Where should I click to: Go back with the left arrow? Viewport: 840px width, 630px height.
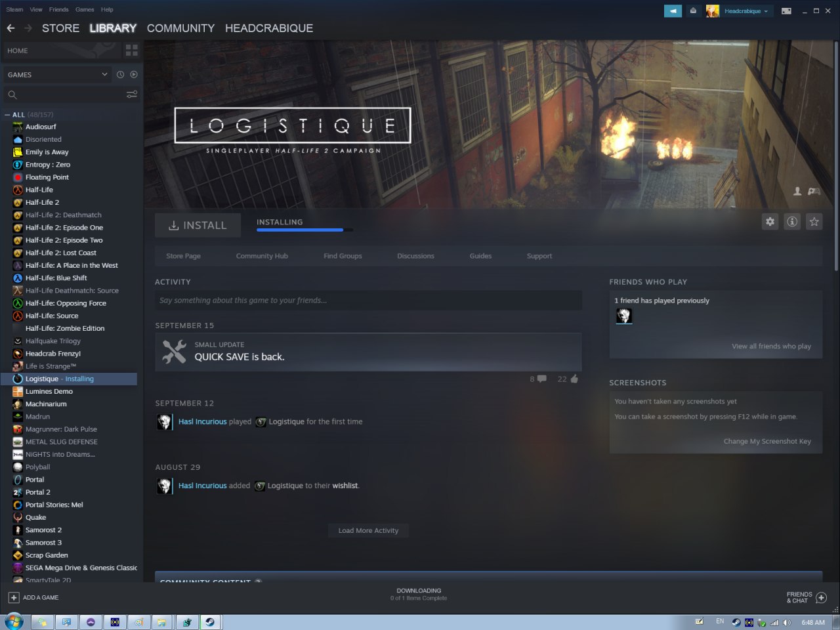[x=10, y=28]
